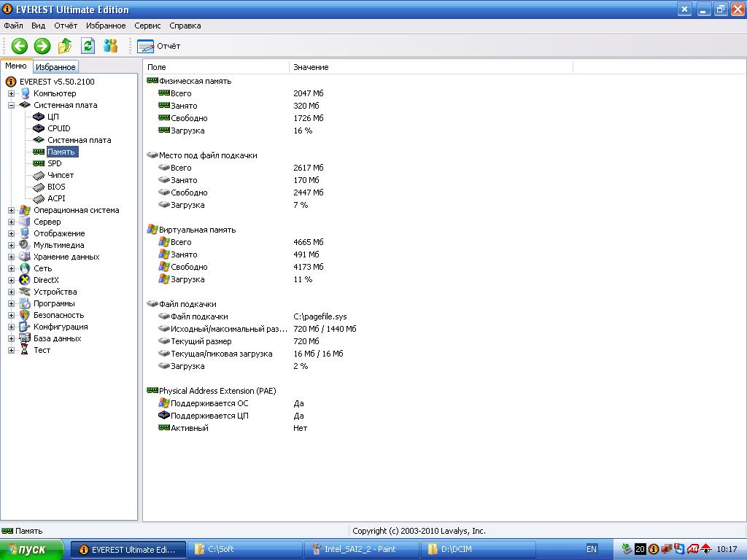This screenshot has height=560, width=747.
Task: Expand the DirectX tree node
Action: (x=11, y=281)
